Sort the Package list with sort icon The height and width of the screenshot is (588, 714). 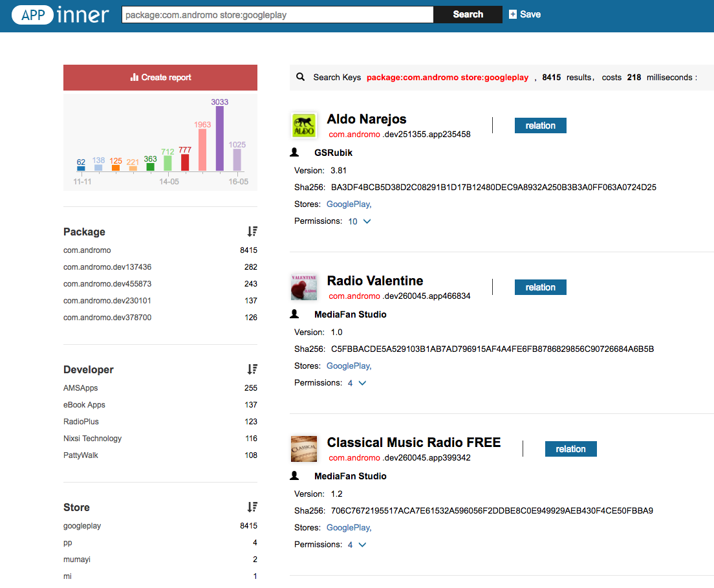[252, 232]
